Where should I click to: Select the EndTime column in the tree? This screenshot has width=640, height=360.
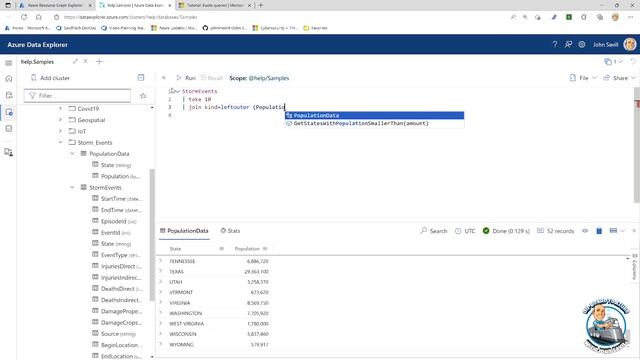click(x=117, y=210)
